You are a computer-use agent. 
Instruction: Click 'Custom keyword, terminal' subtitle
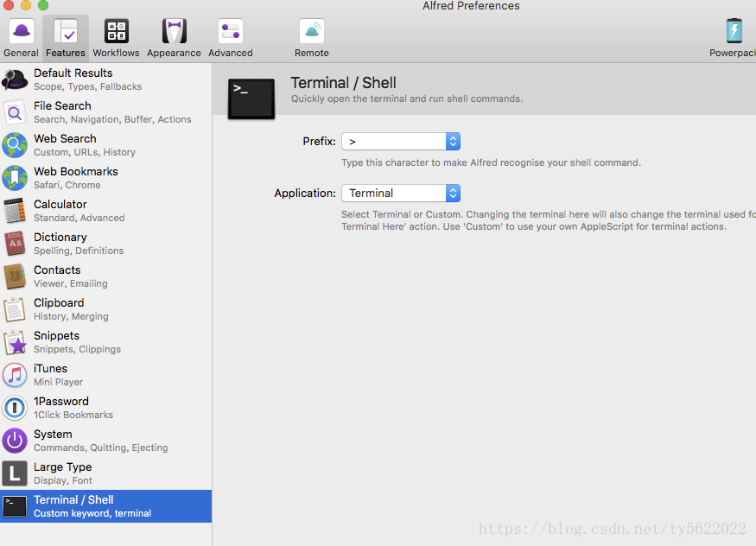point(92,514)
